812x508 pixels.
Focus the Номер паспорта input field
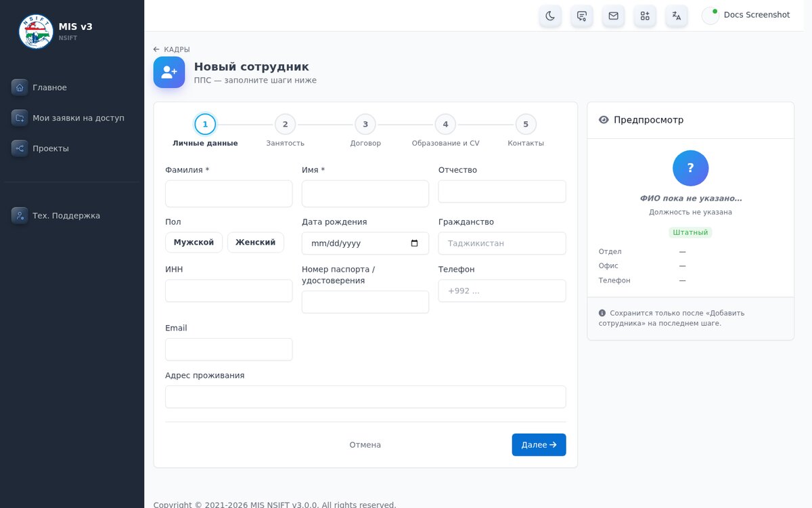[365, 302]
